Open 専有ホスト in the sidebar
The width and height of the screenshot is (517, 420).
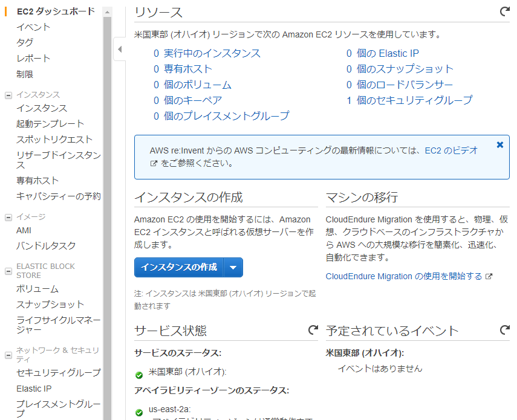point(37,181)
